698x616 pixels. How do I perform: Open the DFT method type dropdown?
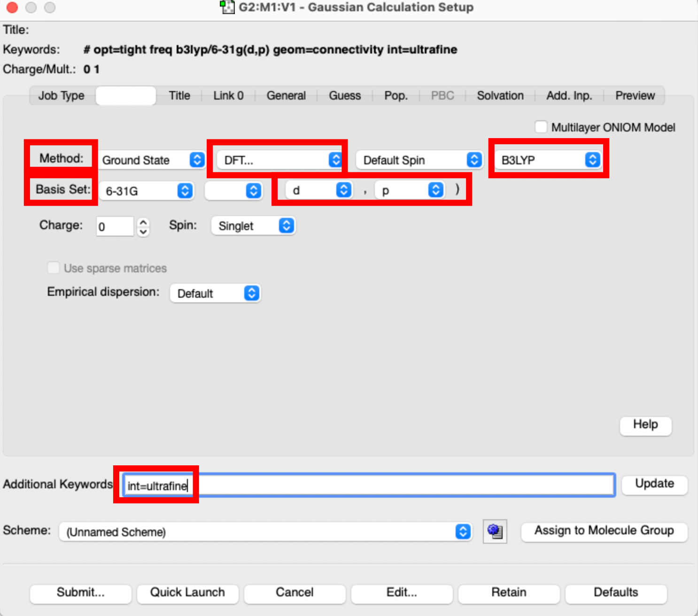tap(279, 160)
